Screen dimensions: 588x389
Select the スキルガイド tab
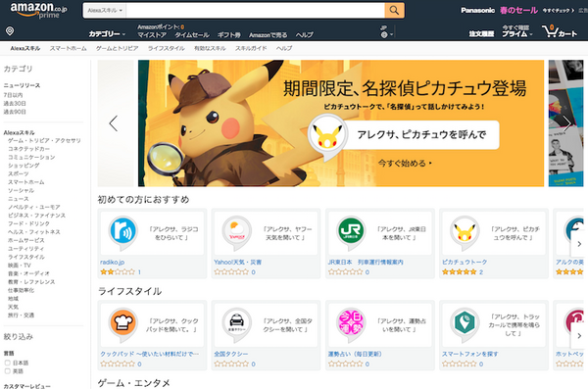coord(251,48)
